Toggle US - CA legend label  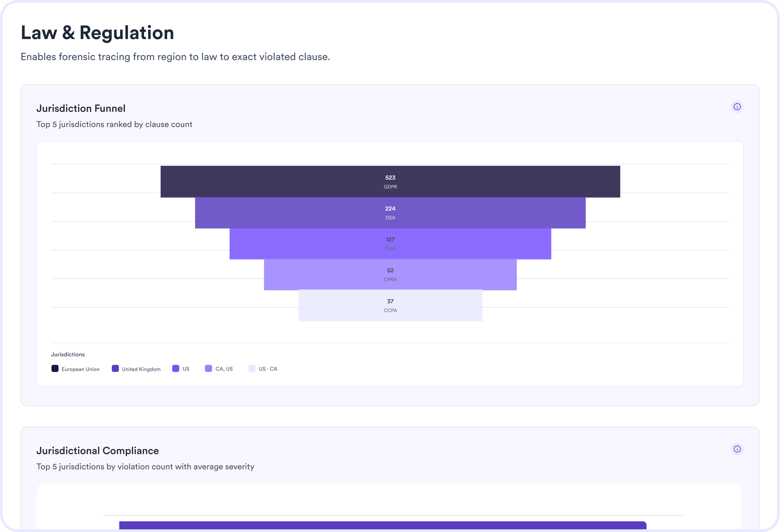pos(268,369)
